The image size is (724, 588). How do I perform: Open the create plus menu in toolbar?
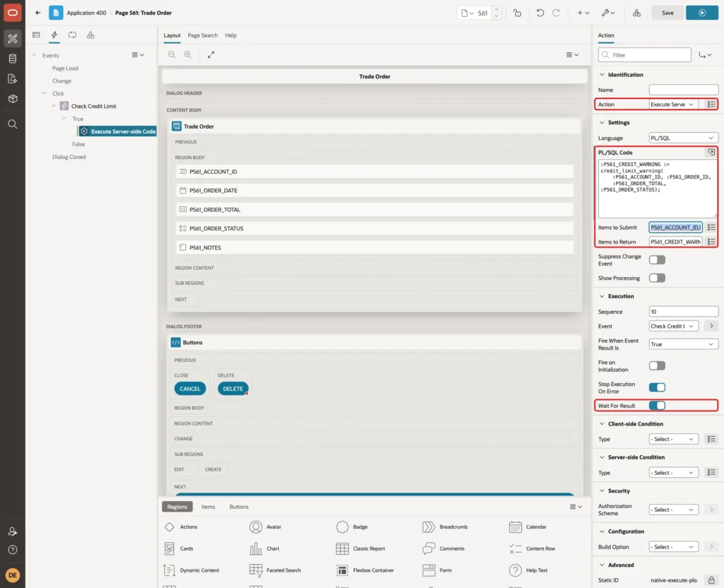583,13
